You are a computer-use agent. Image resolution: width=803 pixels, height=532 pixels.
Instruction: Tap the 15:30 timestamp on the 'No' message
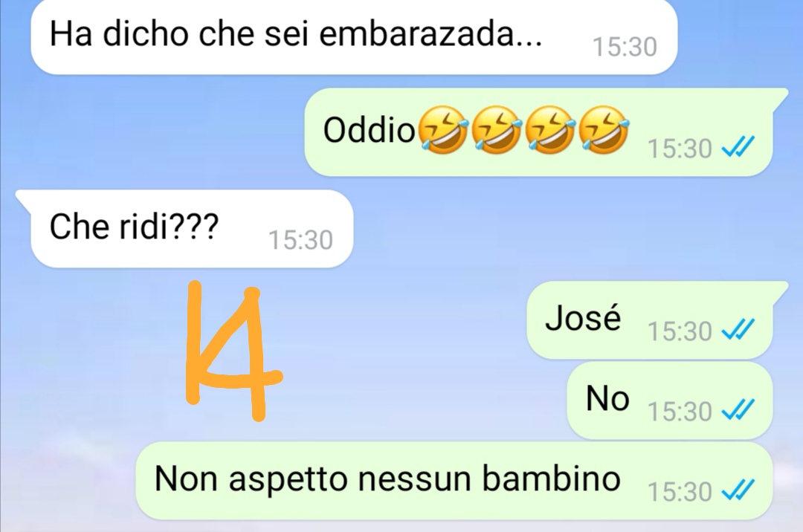(680, 412)
